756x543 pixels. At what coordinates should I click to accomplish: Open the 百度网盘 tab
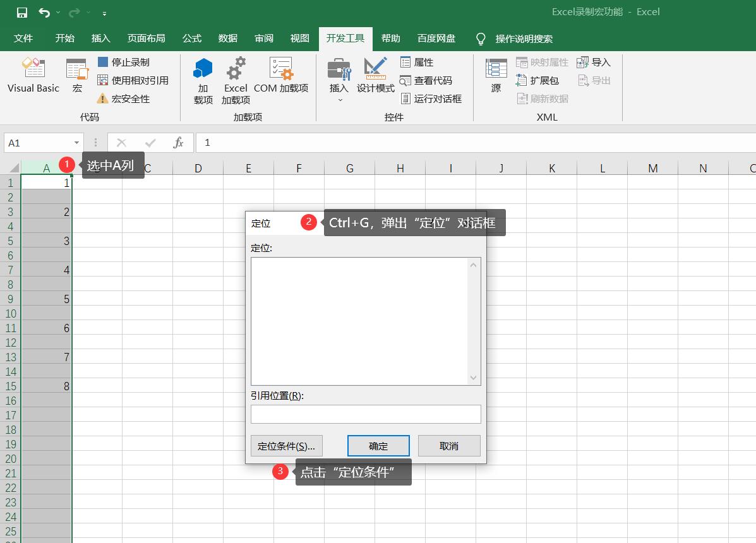tap(436, 38)
